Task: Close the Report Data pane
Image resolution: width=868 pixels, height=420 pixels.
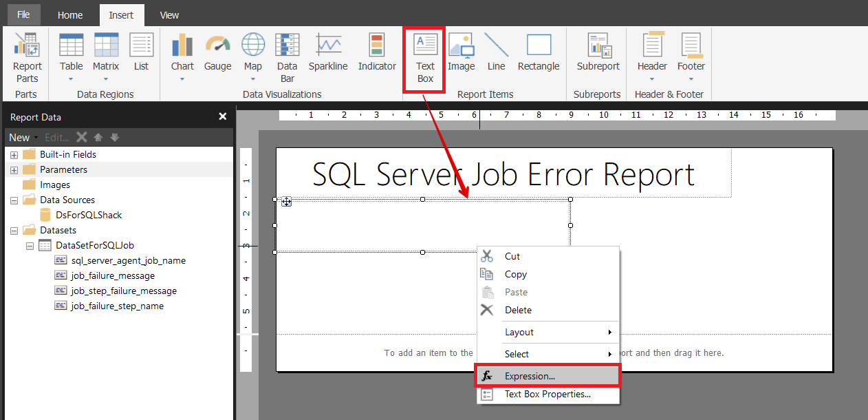Action: [x=223, y=117]
